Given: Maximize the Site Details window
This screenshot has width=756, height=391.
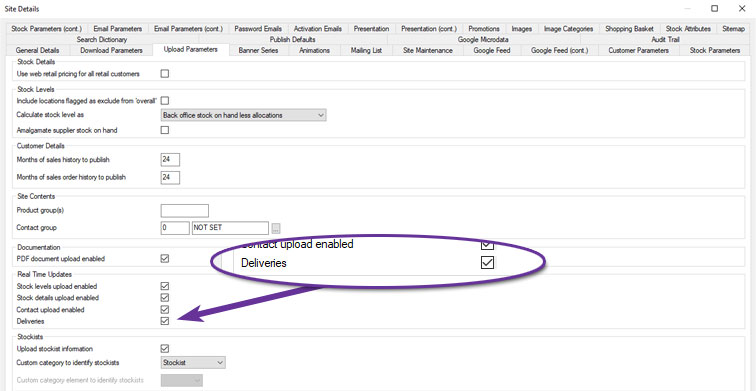Looking at the screenshot, I should (715, 8).
